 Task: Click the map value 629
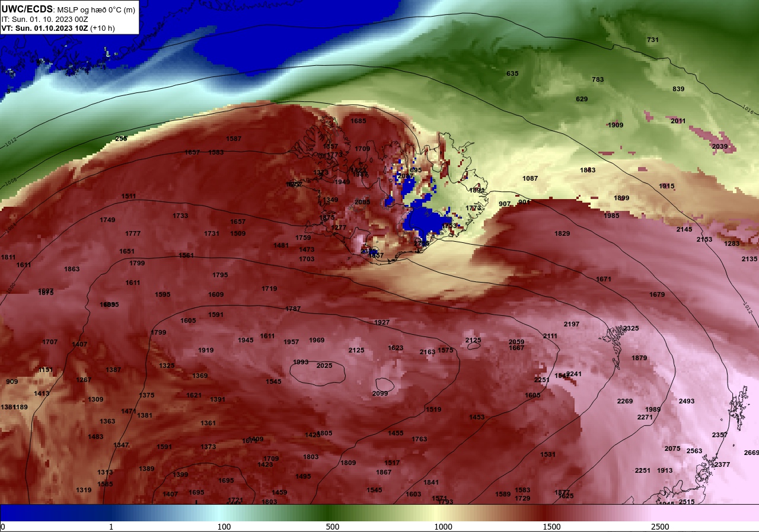tap(582, 99)
